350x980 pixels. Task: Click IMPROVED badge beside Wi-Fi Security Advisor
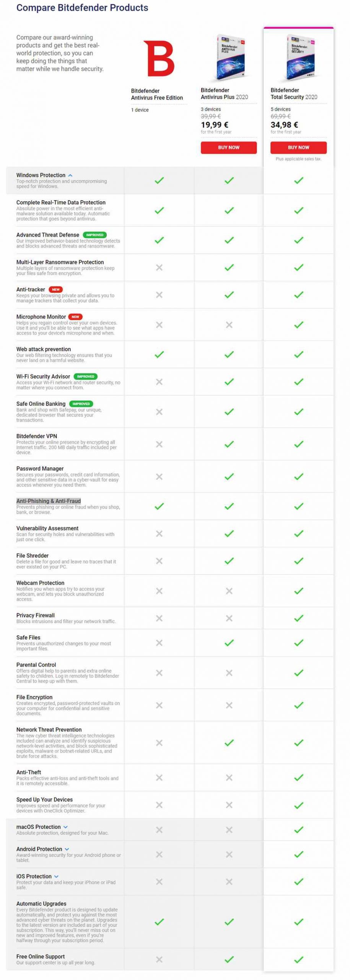point(86,376)
